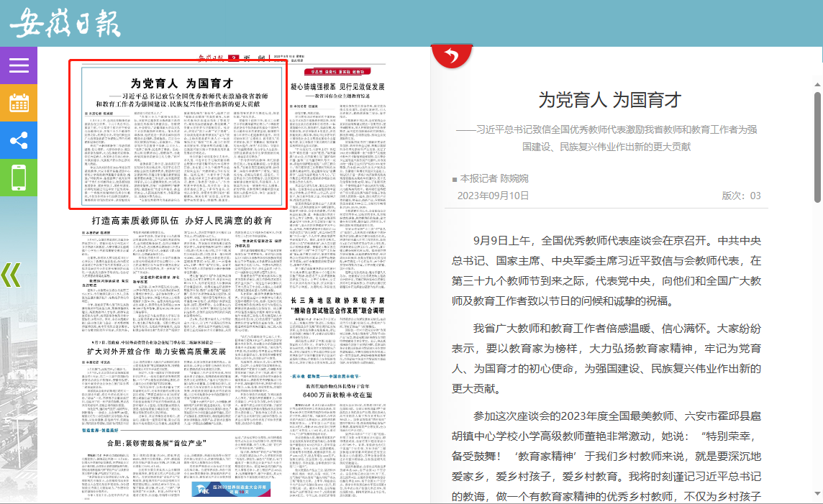823x504 pixels.
Task: Click the red back arrow button
Action: click(451, 55)
